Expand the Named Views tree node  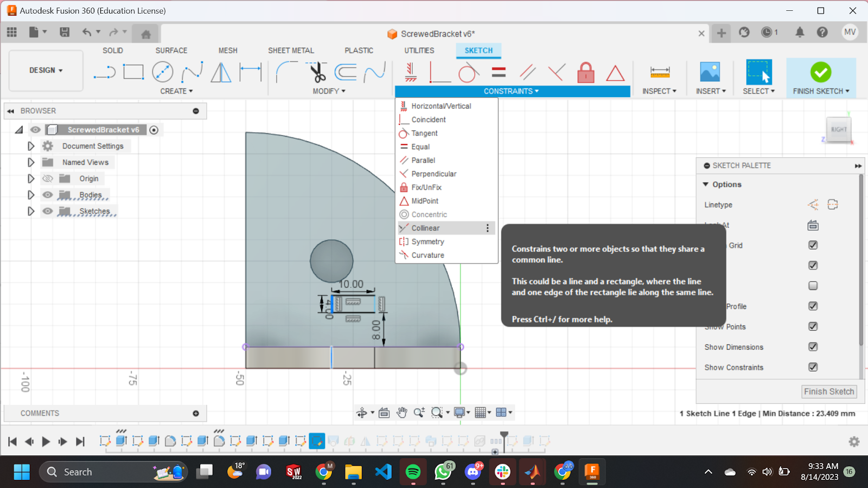[x=31, y=162]
